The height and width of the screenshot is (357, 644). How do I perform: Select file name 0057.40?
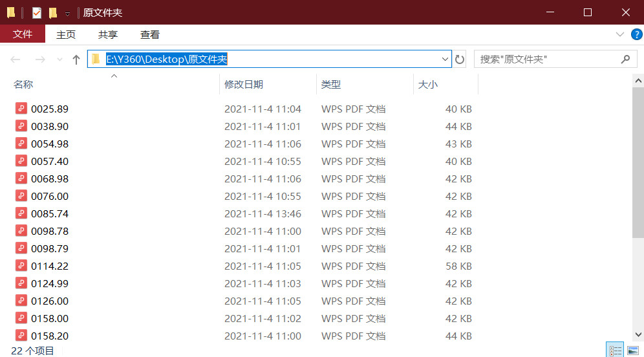[x=50, y=162]
